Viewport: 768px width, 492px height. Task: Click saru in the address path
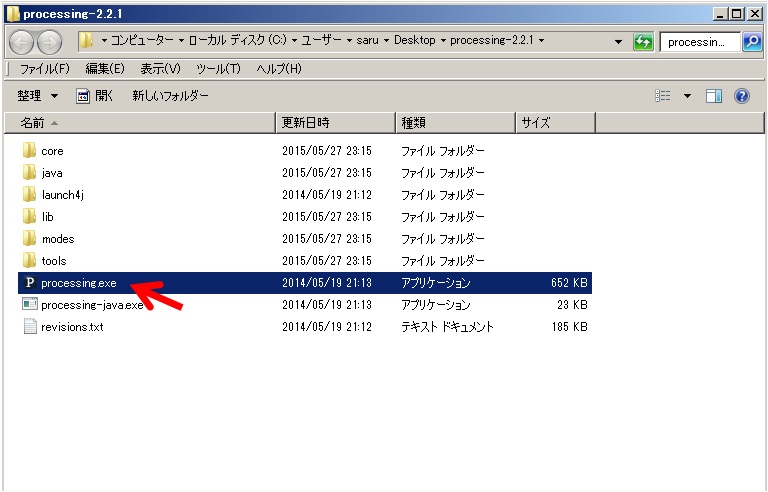tap(367, 41)
